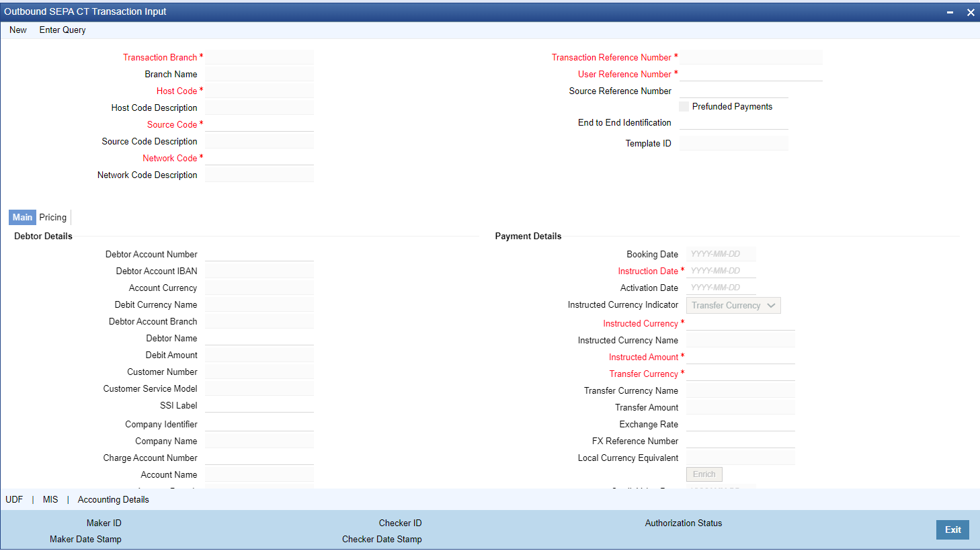Select the Local Currency Equivalent field
Screen dimensions: 980x551
[741, 458]
